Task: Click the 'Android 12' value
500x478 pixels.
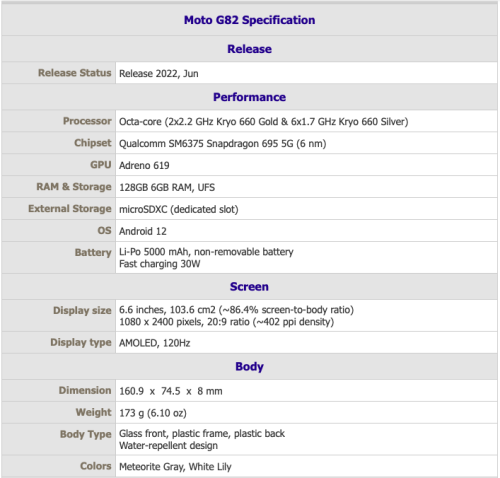Action: (143, 231)
